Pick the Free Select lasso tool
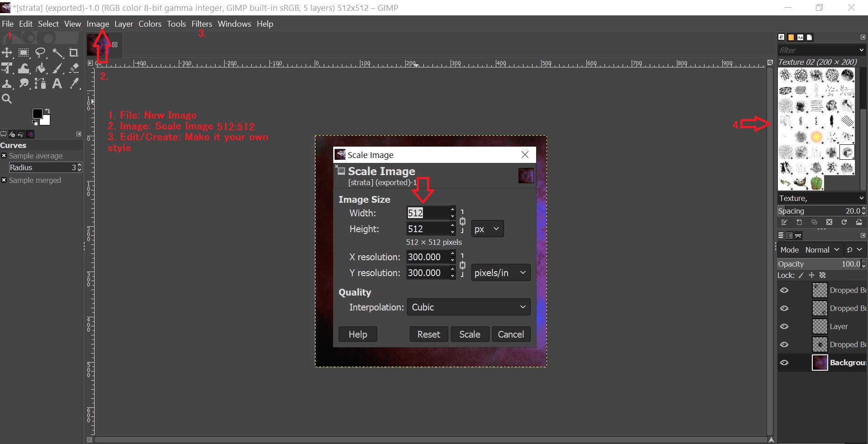Image resolution: width=868 pixels, height=444 pixels. [41, 53]
